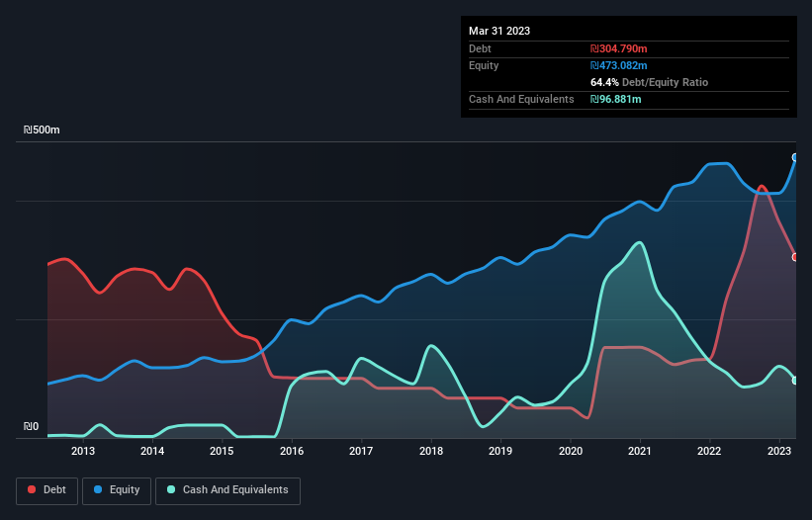Toggle the Debt series legend button

tap(47, 490)
